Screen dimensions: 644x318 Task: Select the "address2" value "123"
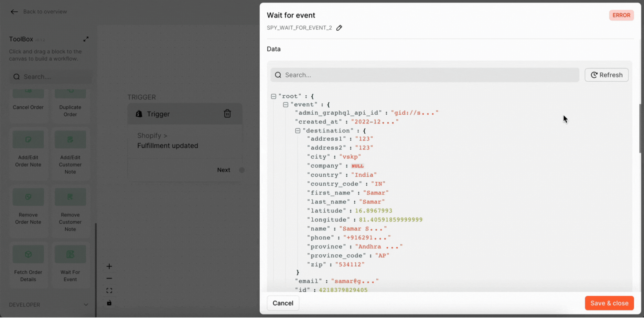click(364, 148)
